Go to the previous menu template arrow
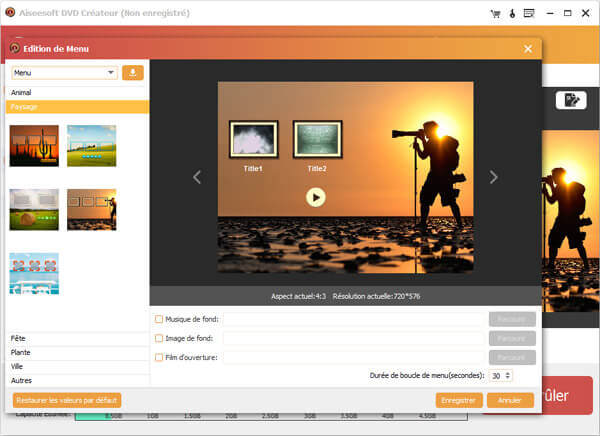Viewport: 600px width, 436px height. 197,177
